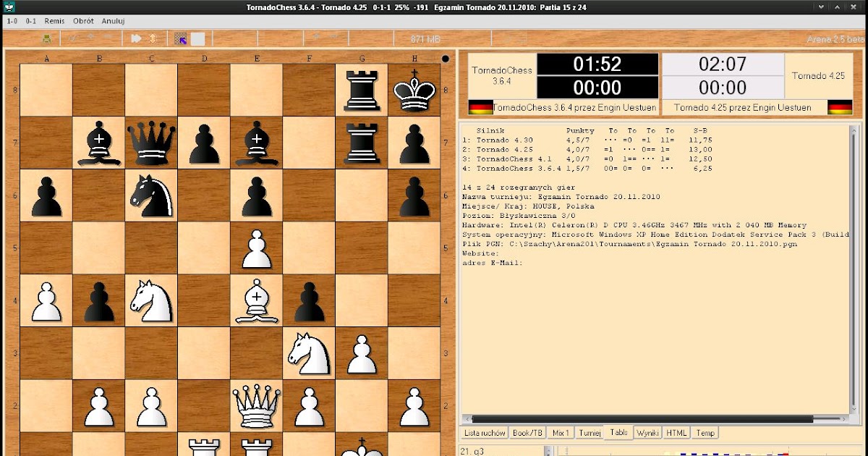Switch to the HTML tab

[x=677, y=433]
